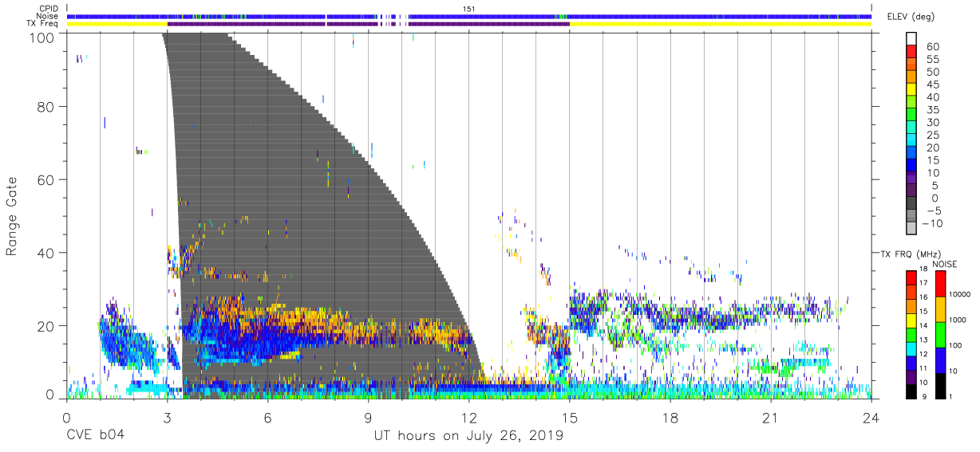Screen dimensions: 980x452
Task: Pick the black bottom segment of TX FRQ colorbar
Action: pos(911,390)
